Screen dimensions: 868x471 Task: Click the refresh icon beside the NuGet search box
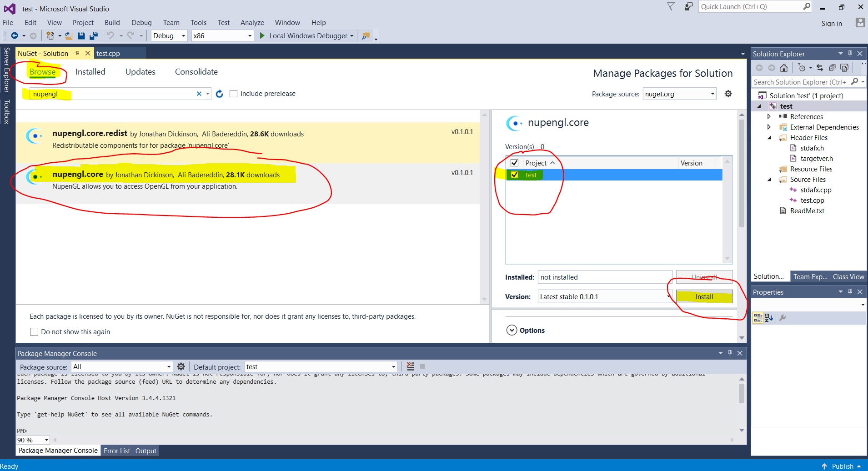coord(220,94)
